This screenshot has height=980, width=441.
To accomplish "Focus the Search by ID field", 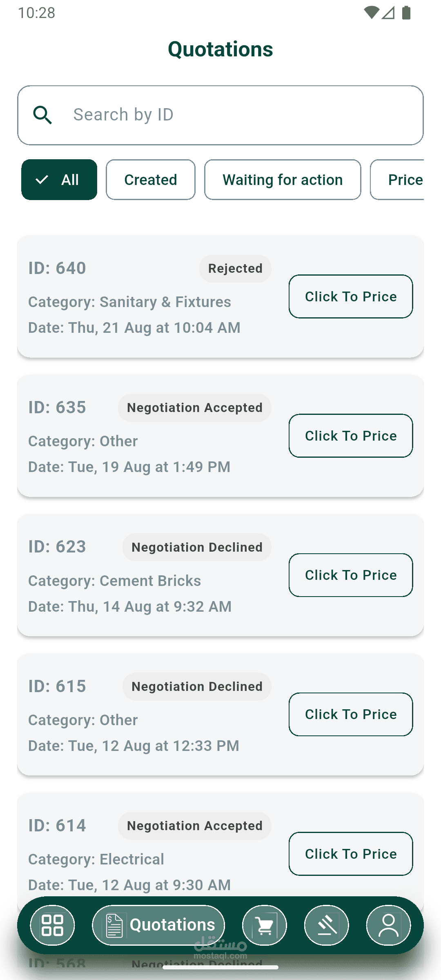I will pyautogui.click(x=237, y=115).
